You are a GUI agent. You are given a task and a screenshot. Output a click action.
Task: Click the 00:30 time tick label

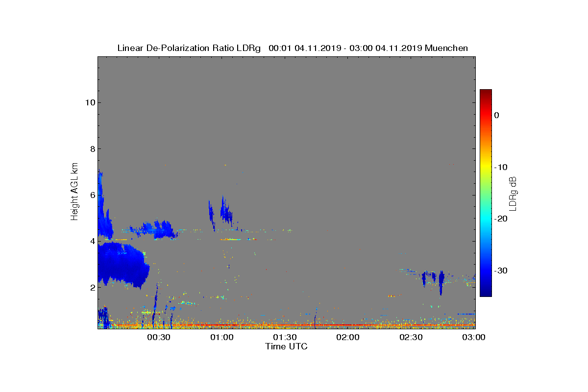pyautogui.click(x=159, y=337)
